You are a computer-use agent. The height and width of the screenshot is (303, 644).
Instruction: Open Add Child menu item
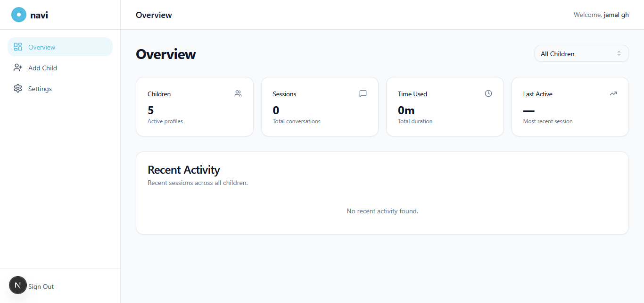60,67
